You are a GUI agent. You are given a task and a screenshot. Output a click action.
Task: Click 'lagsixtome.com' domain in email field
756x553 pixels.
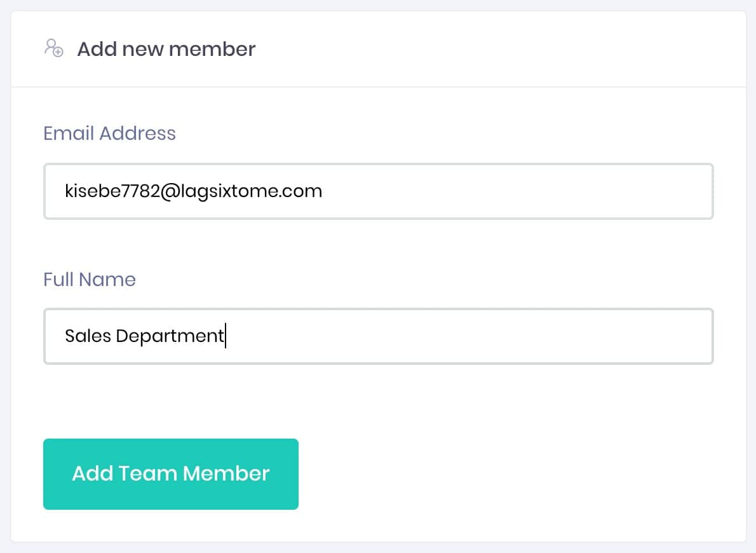pyautogui.click(x=251, y=191)
